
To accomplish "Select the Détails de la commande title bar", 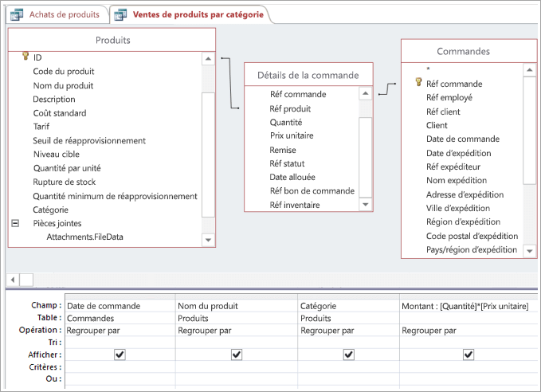I will (x=308, y=75).
